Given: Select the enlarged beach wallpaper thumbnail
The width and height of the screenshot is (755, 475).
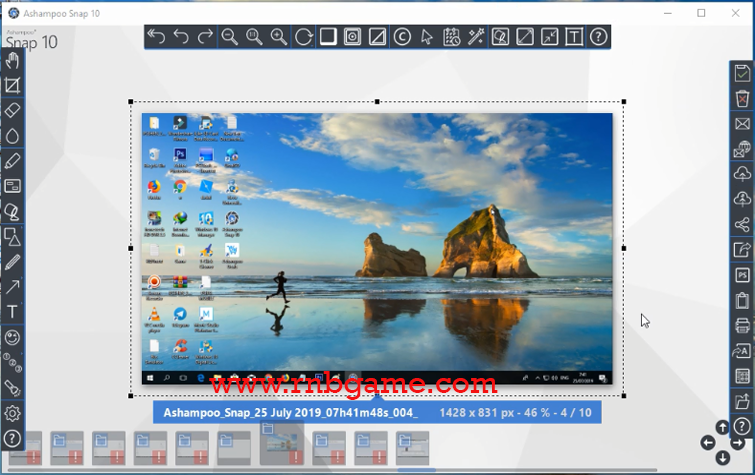Looking at the screenshot, I should [282, 443].
